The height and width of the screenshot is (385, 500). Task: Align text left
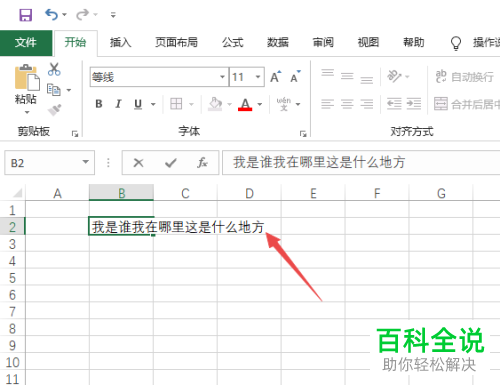(328, 104)
